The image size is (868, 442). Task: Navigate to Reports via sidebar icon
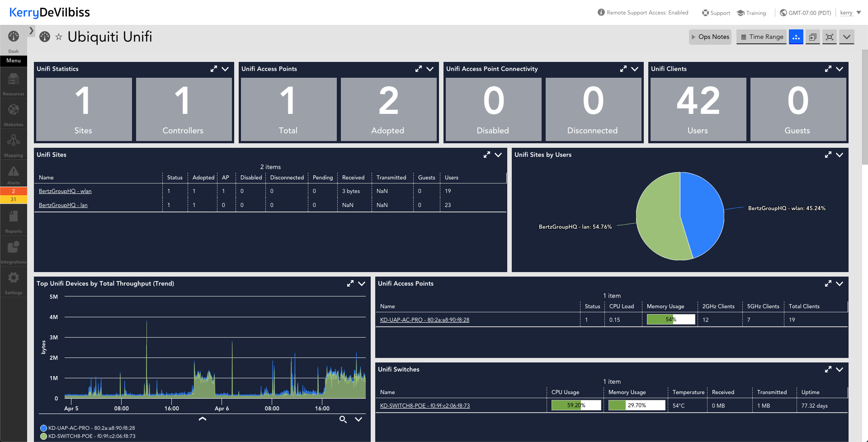(14, 219)
